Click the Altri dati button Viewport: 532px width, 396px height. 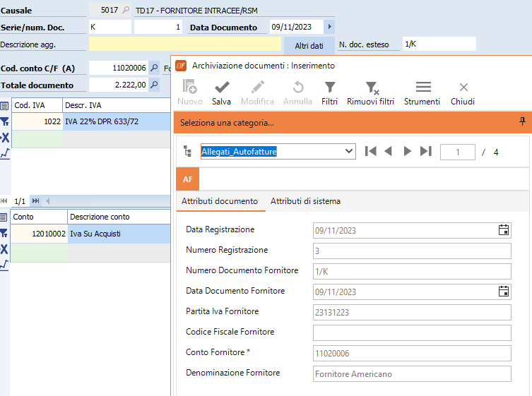pos(309,45)
